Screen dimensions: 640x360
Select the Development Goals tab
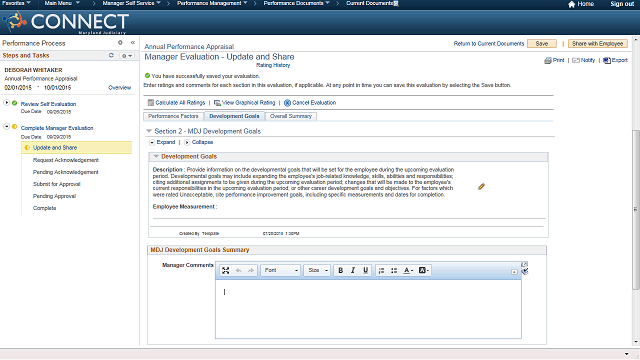point(234,116)
